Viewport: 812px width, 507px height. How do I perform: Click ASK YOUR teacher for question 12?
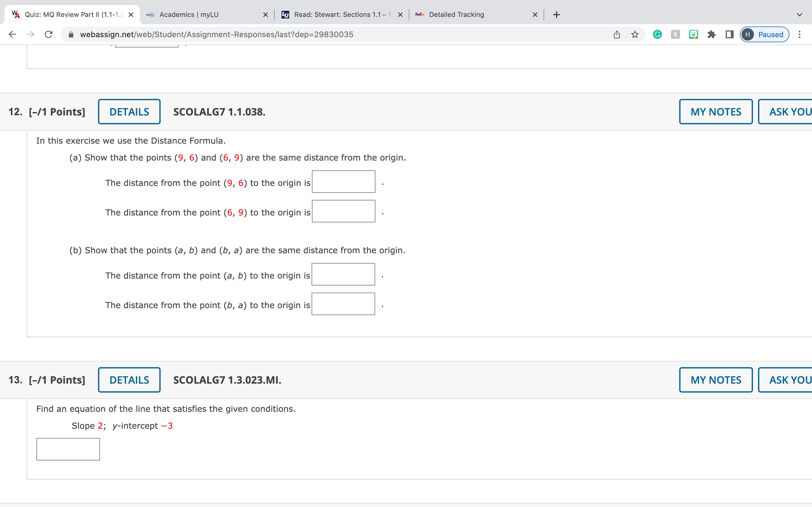[x=789, y=111]
